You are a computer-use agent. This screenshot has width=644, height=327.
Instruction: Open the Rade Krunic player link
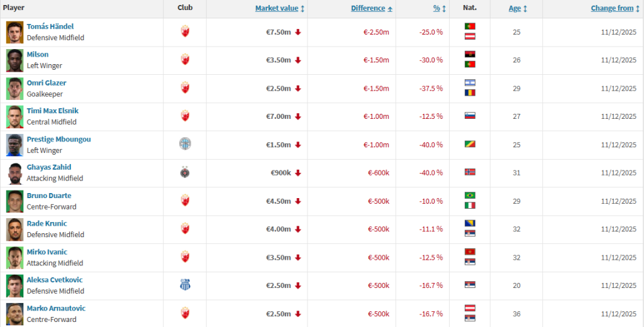(47, 223)
